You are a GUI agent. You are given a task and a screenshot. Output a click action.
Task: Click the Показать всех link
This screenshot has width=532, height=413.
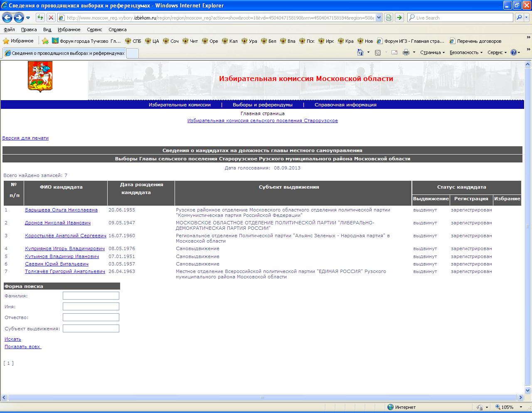coord(23,347)
